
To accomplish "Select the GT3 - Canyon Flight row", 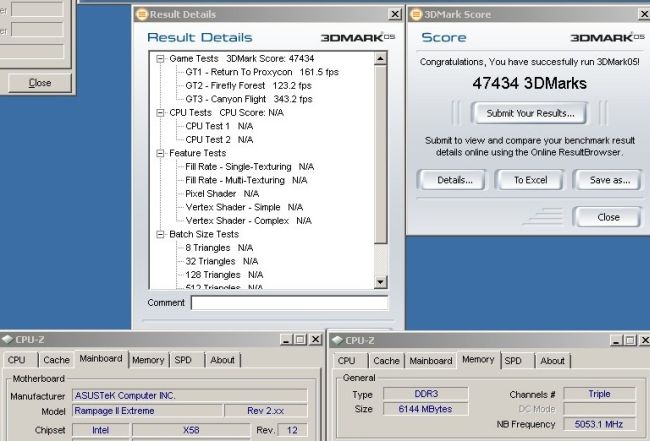I will tap(249, 99).
